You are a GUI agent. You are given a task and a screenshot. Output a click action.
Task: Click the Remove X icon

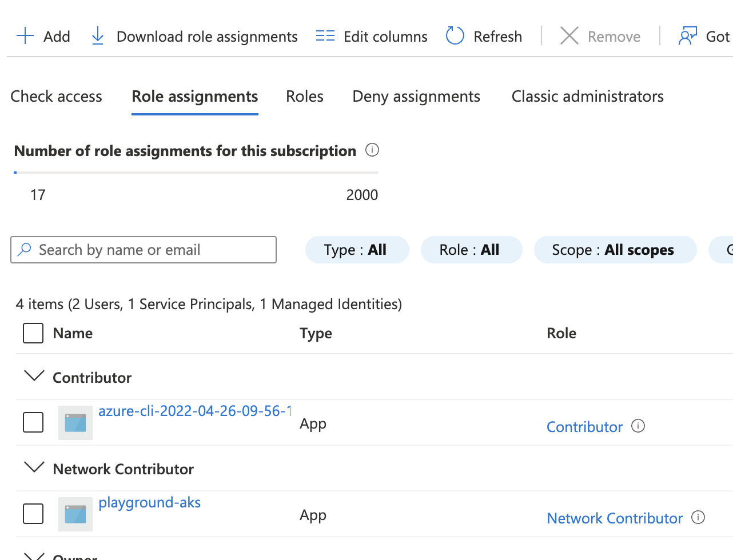(569, 36)
